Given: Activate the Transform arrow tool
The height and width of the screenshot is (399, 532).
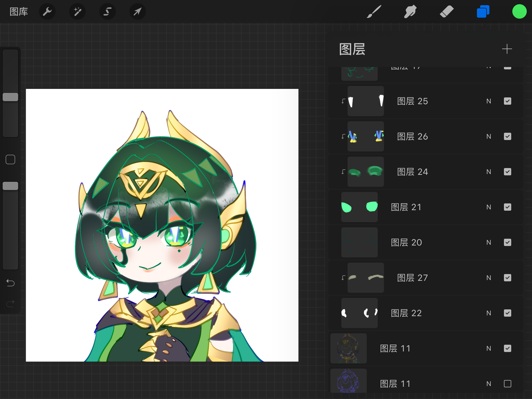Looking at the screenshot, I should [138, 12].
